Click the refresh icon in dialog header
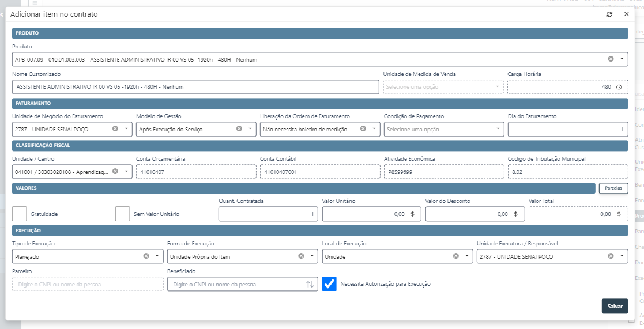The width and height of the screenshot is (644, 329). pos(609,14)
